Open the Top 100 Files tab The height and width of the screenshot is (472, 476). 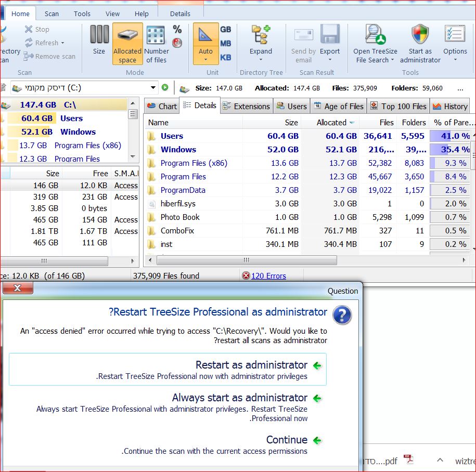click(398, 106)
